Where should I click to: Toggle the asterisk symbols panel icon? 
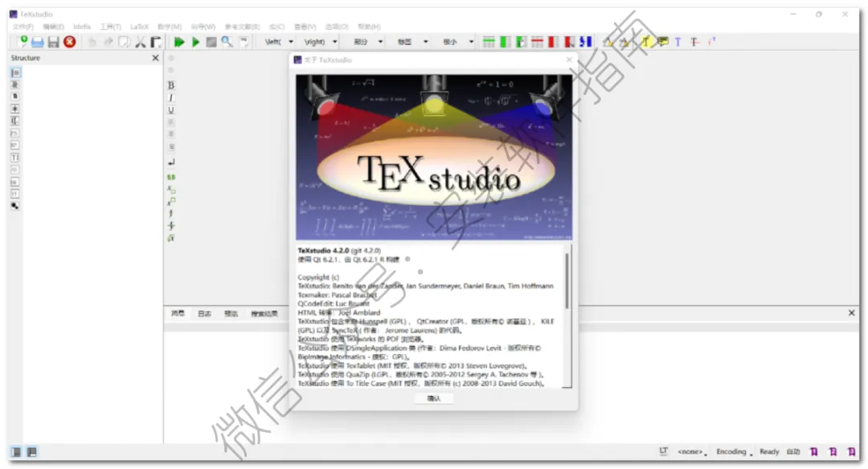(x=15, y=109)
